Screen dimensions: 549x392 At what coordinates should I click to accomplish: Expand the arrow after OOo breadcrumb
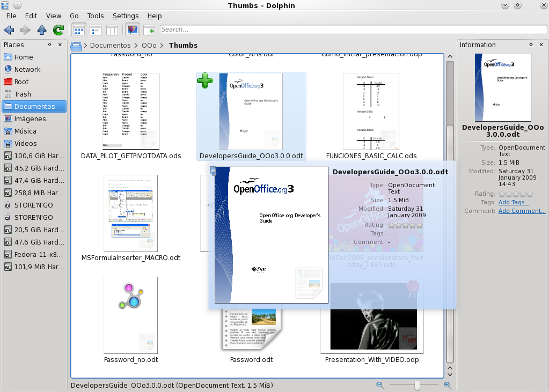tap(162, 46)
